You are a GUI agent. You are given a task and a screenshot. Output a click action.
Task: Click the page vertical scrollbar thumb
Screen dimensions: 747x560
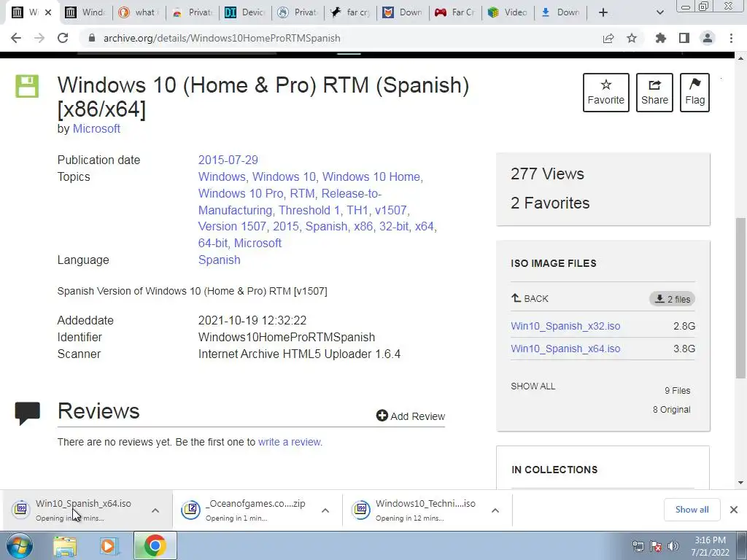point(741,300)
